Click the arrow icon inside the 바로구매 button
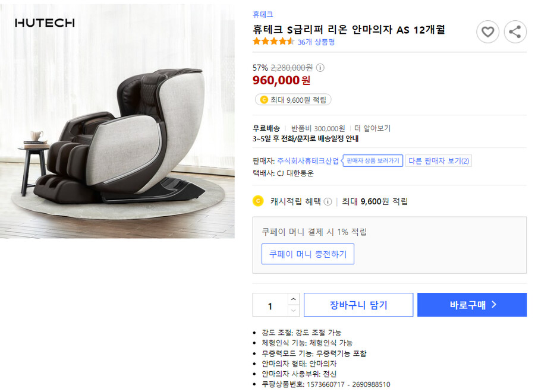Image resolution: width=535 pixels, height=392 pixels. (495, 304)
